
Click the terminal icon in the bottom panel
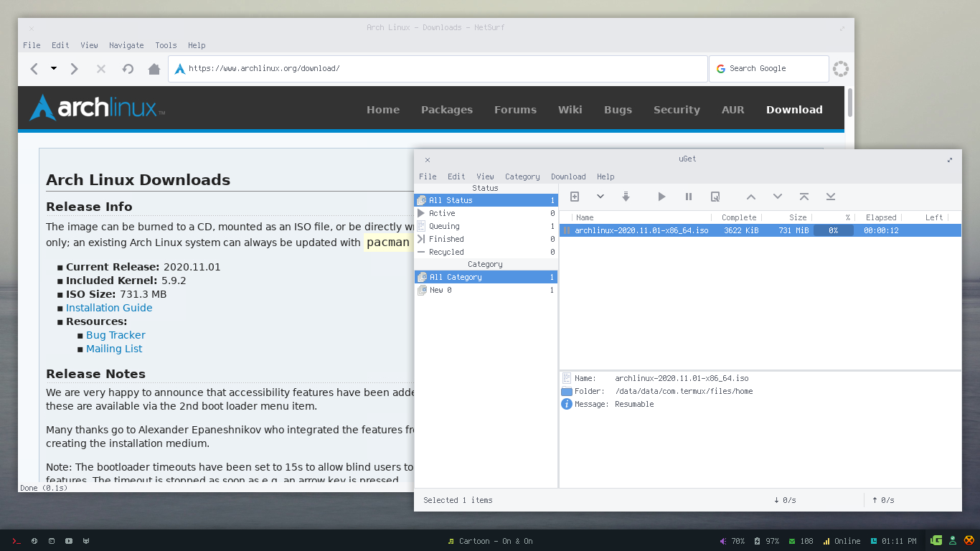tap(16, 541)
